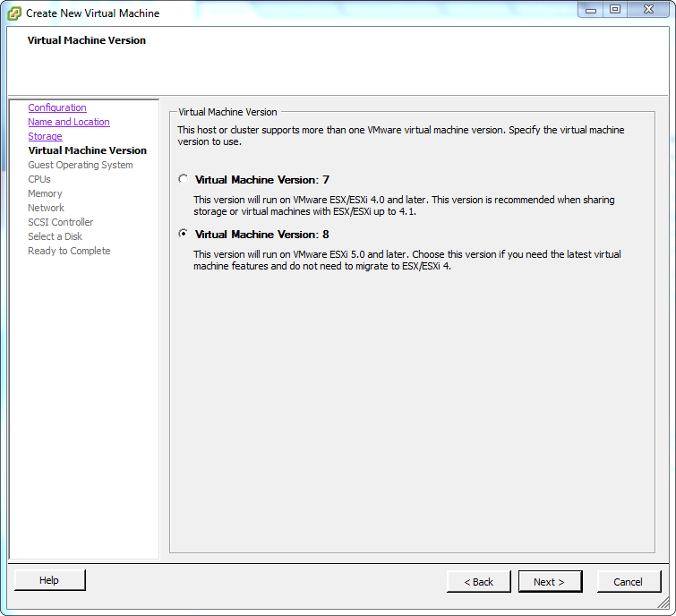Open the Name and Location step
The image size is (676, 616).
pos(69,122)
